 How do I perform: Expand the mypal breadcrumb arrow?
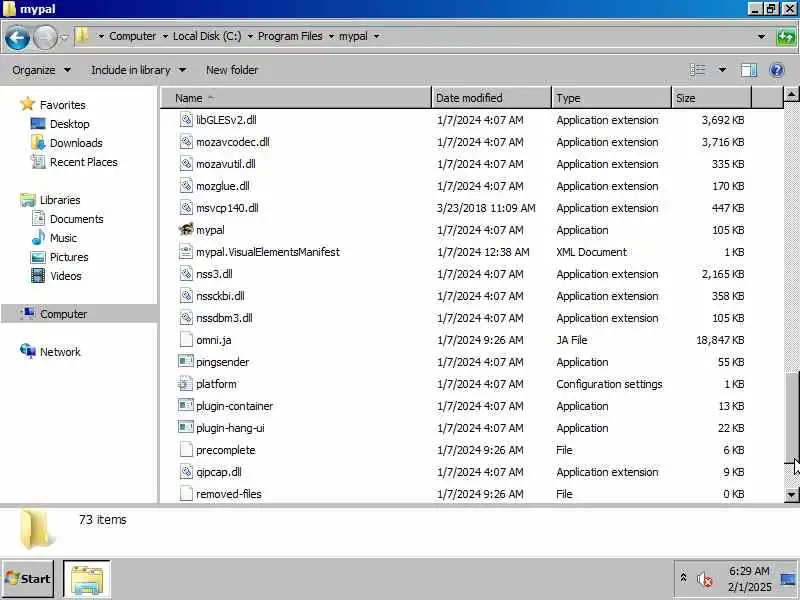click(377, 36)
